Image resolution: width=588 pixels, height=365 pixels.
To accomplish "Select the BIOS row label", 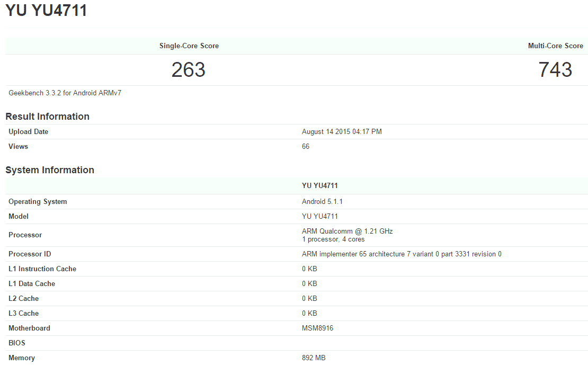I will point(17,343).
